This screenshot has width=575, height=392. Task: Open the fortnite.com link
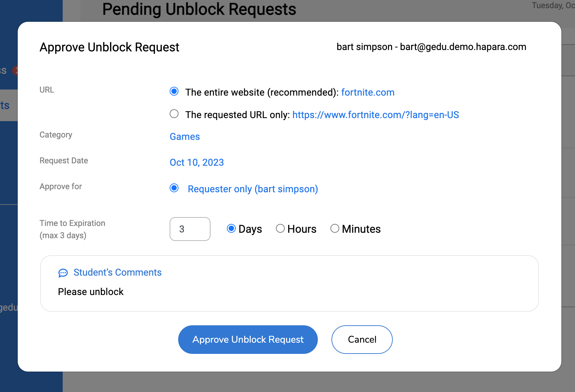(368, 92)
